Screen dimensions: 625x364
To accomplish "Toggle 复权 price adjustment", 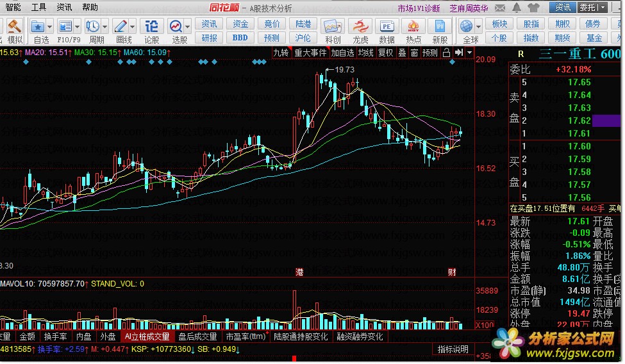I will [385, 53].
